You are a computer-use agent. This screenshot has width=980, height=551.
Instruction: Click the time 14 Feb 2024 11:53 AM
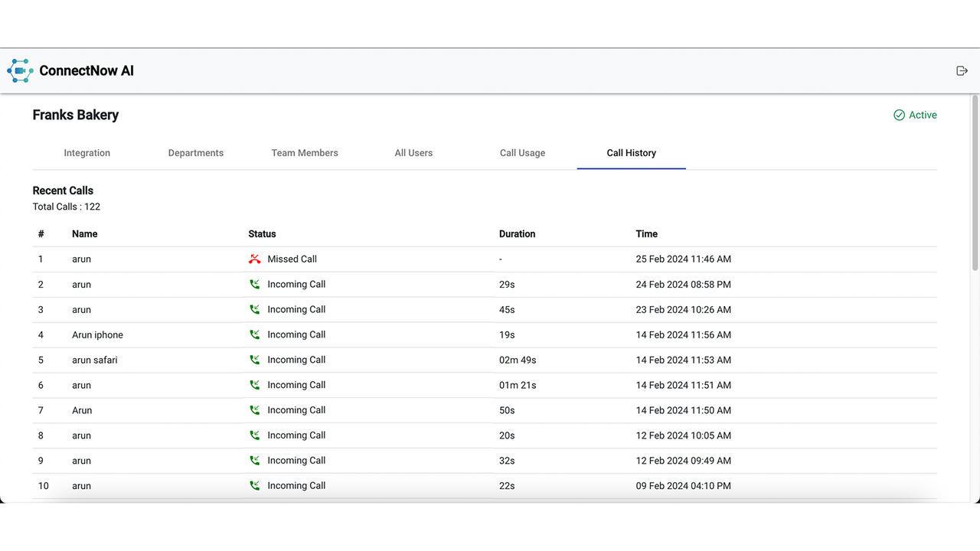684,360
